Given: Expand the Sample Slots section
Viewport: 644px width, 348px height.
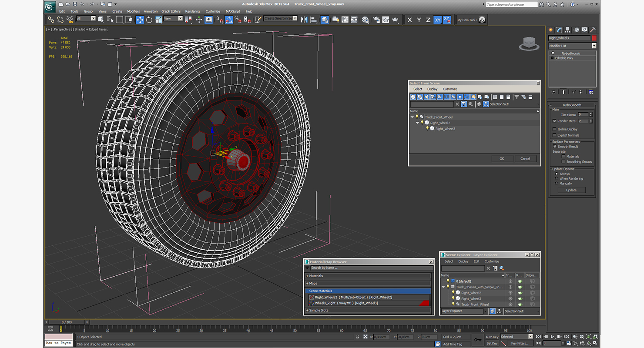Looking at the screenshot, I should pyautogui.click(x=368, y=311).
